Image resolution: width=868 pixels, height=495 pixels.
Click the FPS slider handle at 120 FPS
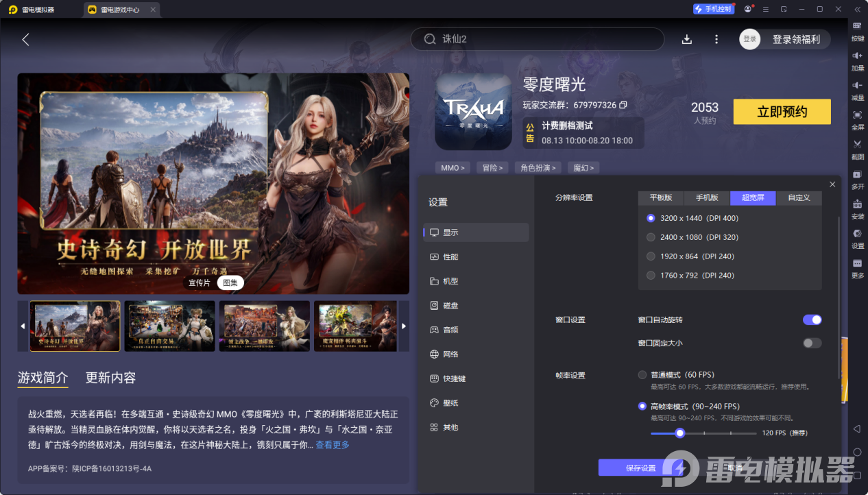[679, 433]
